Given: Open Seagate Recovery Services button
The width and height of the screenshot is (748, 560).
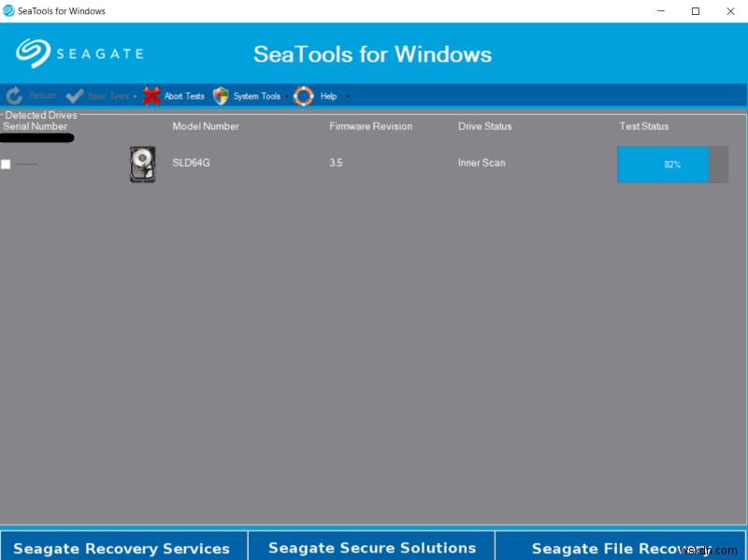Looking at the screenshot, I should pos(123,546).
